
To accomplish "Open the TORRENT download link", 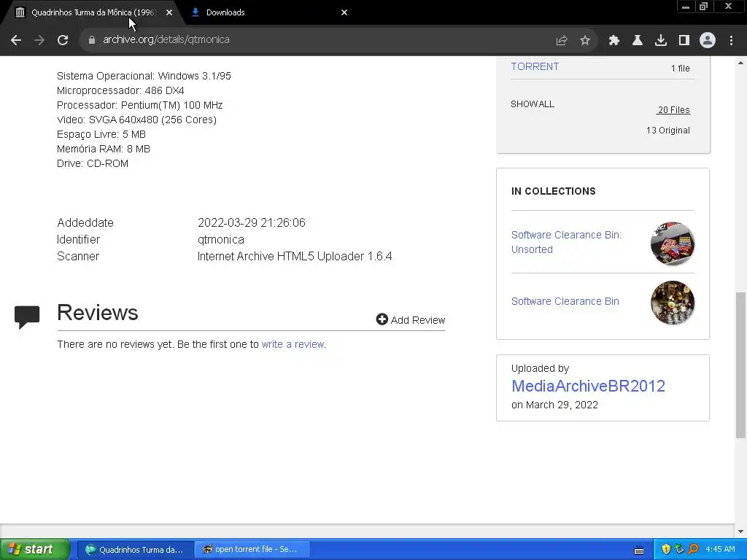I will click(x=535, y=66).
